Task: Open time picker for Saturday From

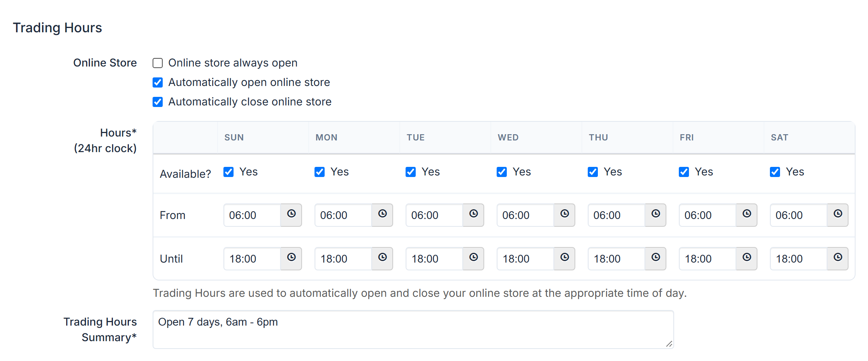Action: tap(838, 215)
